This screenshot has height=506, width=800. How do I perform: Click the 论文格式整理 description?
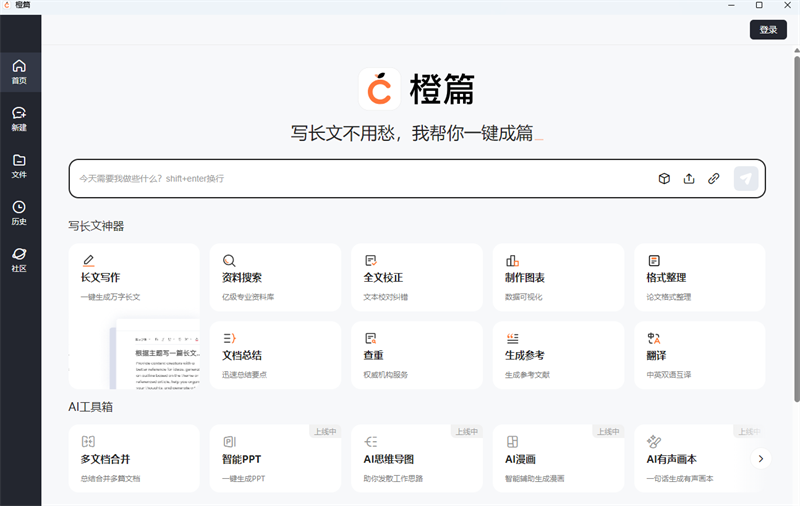click(x=668, y=297)
